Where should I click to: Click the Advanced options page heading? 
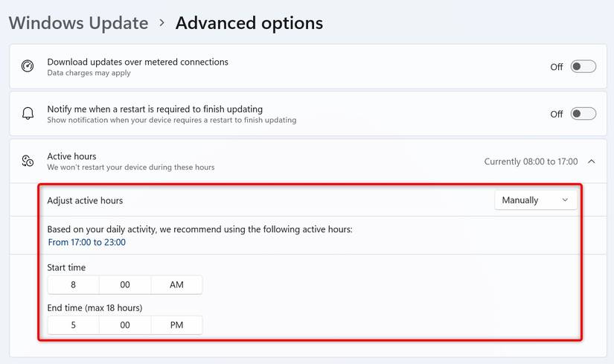[x=249, y=23]
